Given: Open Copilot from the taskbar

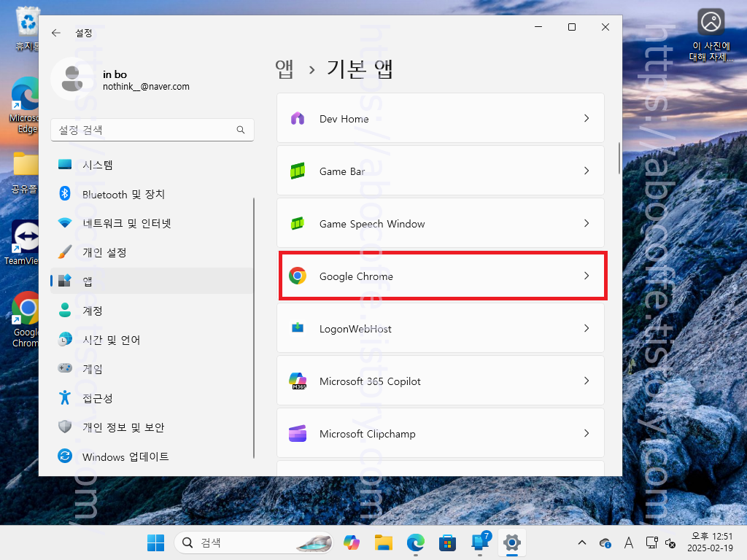Looking at the screenshot, I should pos(352,542).
